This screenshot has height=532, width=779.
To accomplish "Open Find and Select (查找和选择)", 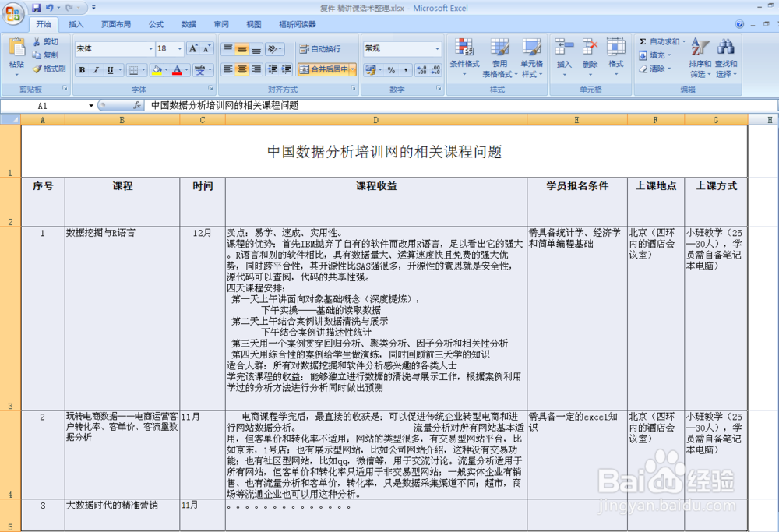I will pyautogui.click(x=726, y=58).
